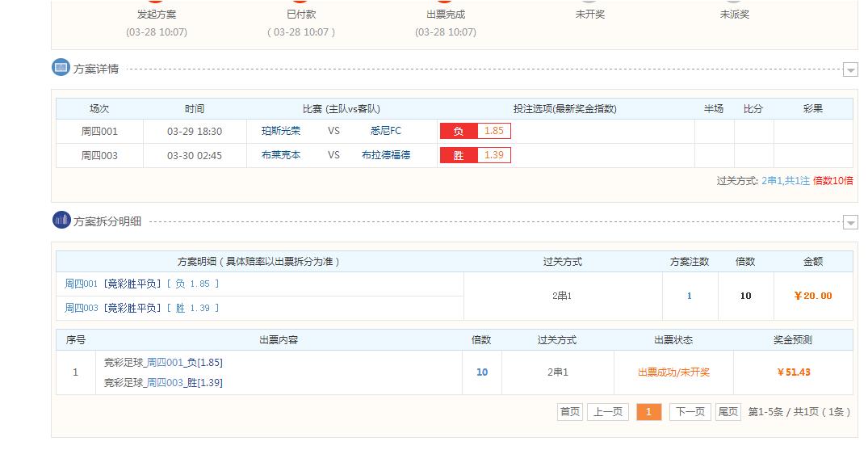The image size is (868, 450).
Task: Go to 上一页 previous page
Action: [608, 412]
